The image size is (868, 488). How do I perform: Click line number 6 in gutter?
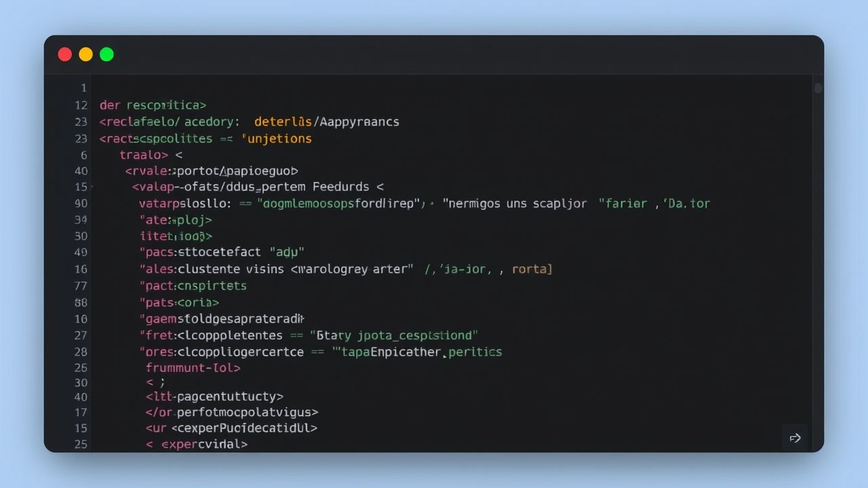coord(84,155)
